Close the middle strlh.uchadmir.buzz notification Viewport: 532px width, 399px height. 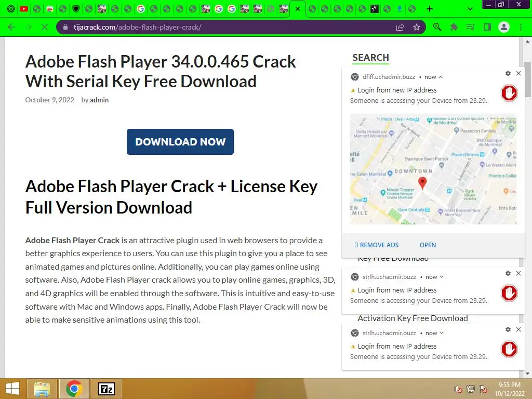click(x=518, y=273)
